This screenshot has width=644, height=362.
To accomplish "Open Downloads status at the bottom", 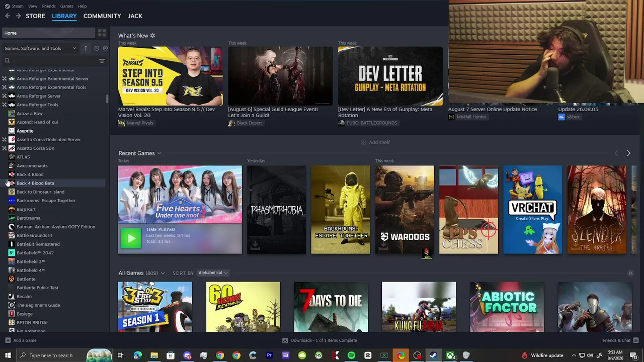I will point(319,340).
